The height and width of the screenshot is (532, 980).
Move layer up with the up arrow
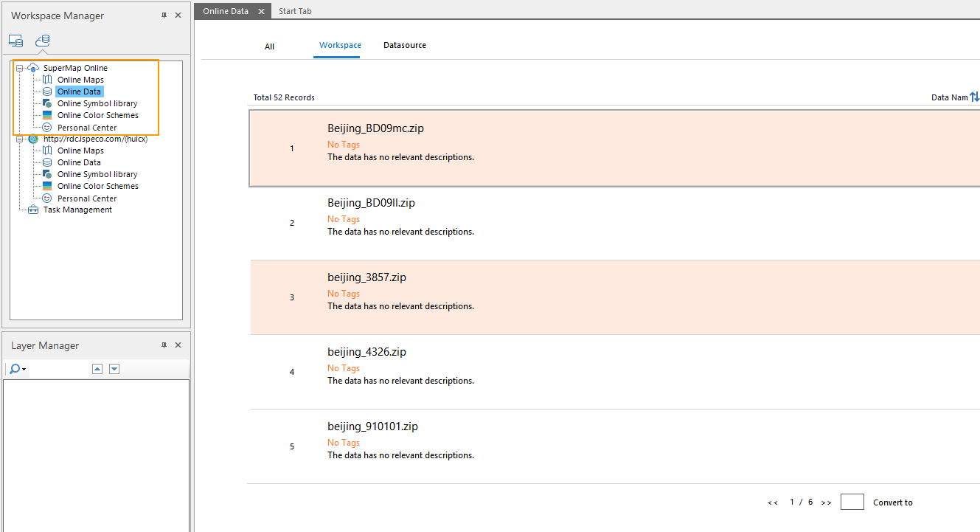[x=97, y=369]
